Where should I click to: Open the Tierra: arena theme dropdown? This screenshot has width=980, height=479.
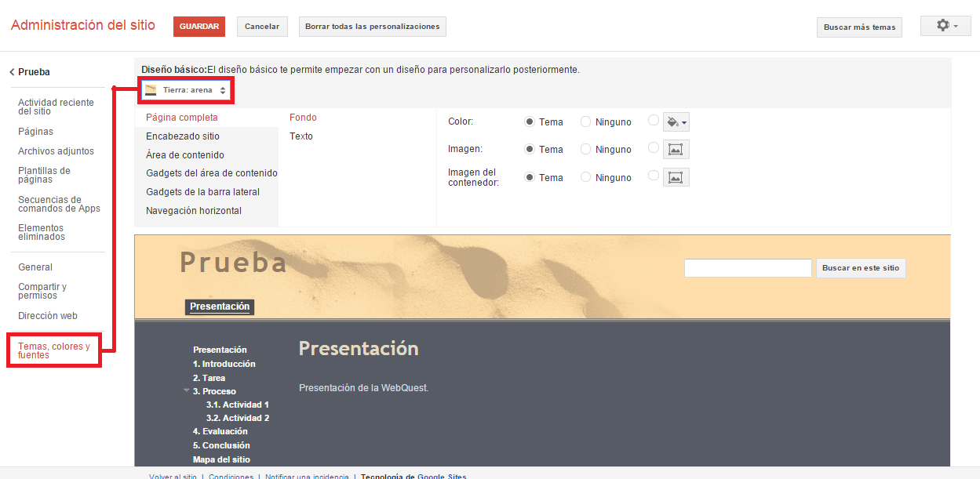(186, 90)
